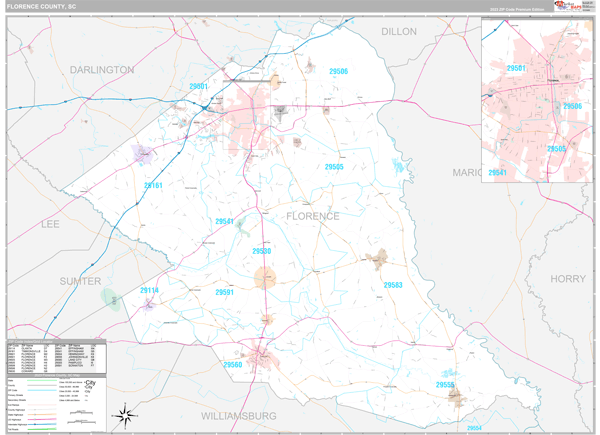Screen dimensions: 600x435
Task: Click the FLORENCE county name label
Action: click(x=312, y=215)
